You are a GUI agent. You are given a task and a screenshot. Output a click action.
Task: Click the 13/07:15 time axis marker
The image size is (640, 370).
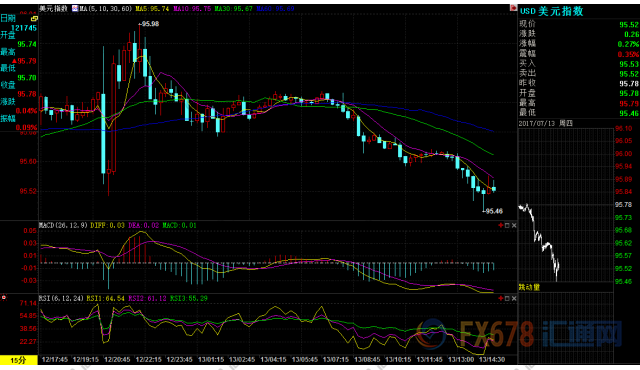click(336, 359)
